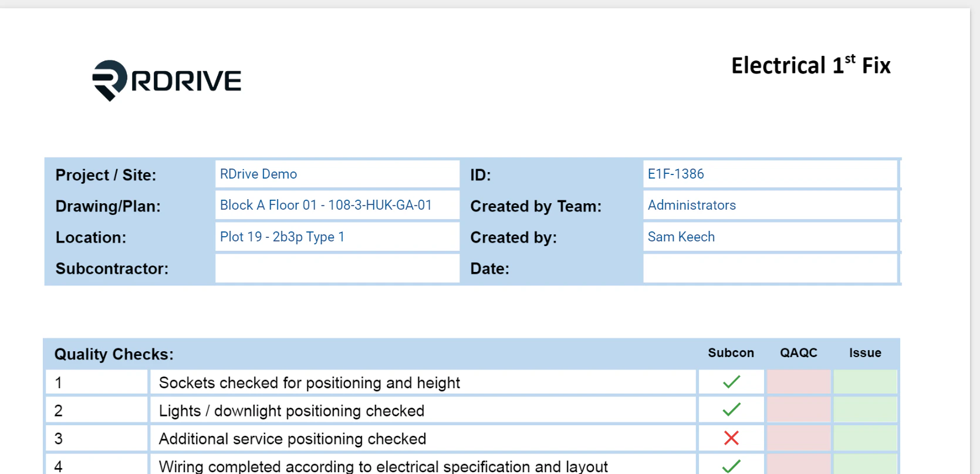Click the Created by Team field 'Administrators'
Image resolution: width=980 pixels, height=474 pixels.
click(771, 205)
